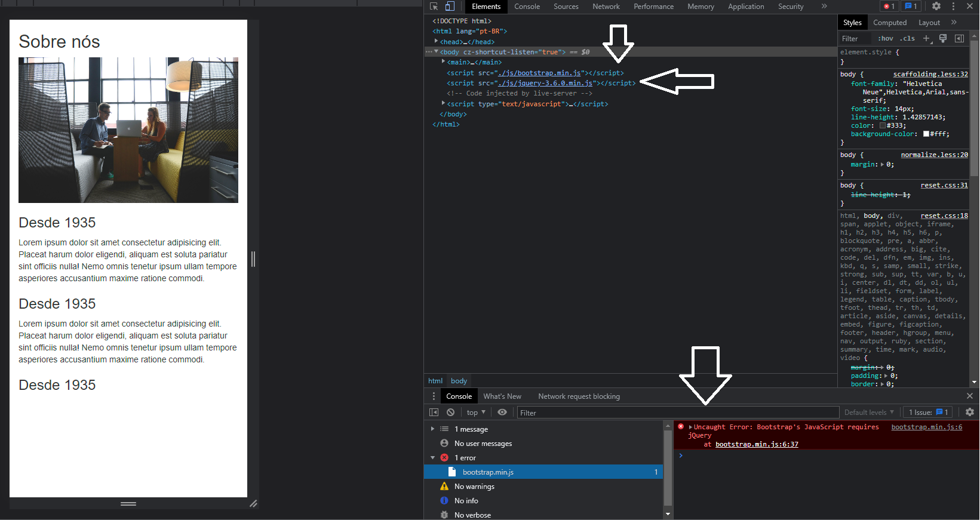
Task: Select the html breadcrumb
Action: tap(435, 381)
